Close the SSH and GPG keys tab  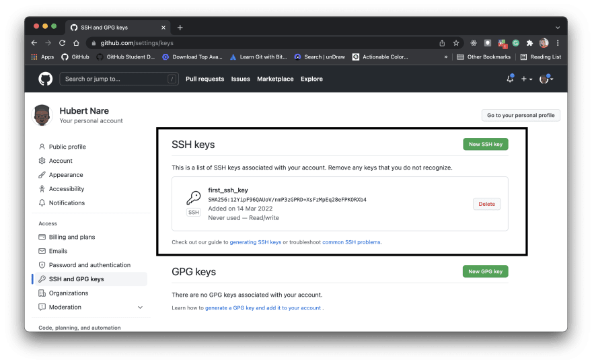tap(163, 28)
